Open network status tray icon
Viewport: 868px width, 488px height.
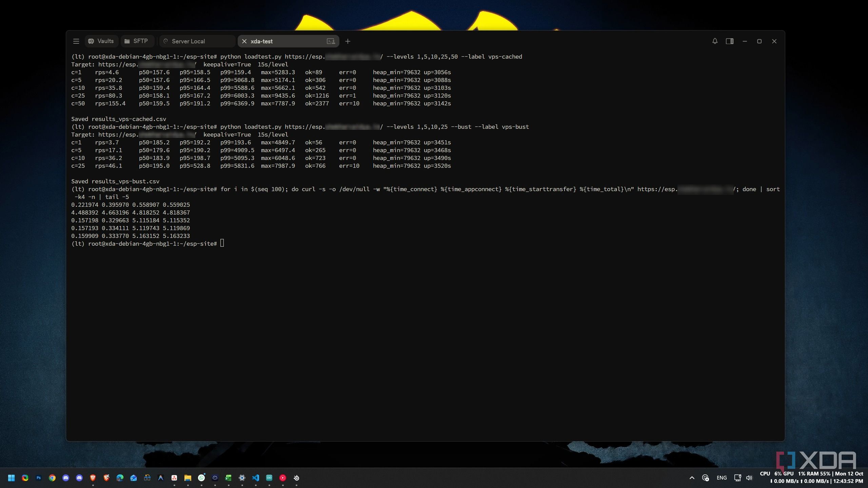pos(737,478)
